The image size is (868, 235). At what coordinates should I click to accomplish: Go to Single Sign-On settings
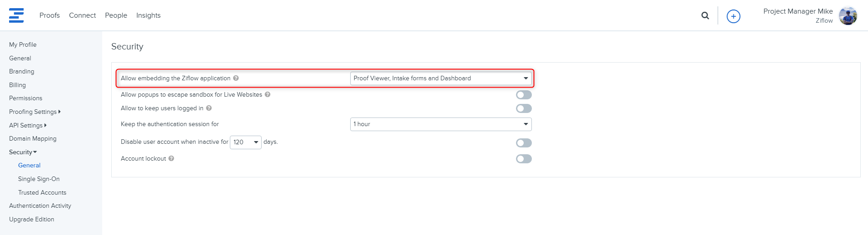click(x=39, y=179)
